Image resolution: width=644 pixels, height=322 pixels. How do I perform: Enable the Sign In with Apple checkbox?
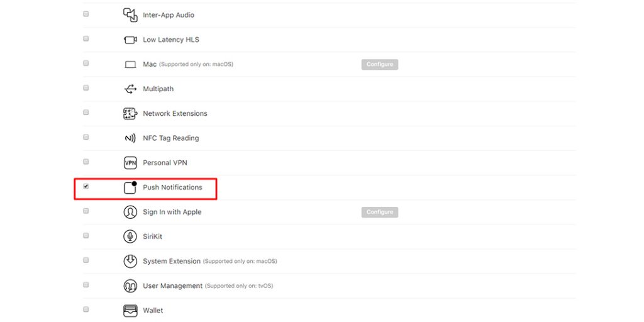pyautogui.click(x=86, y=211)
